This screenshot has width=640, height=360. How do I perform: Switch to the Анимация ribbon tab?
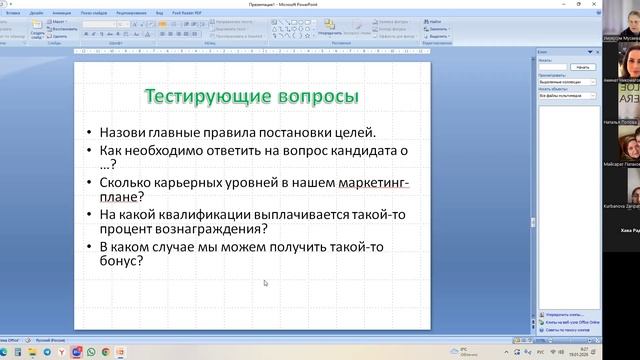coord(62,13)
